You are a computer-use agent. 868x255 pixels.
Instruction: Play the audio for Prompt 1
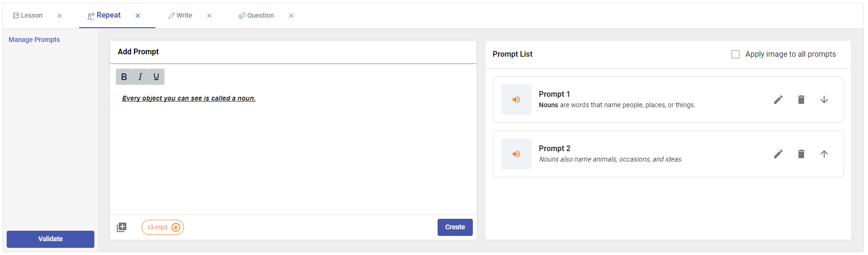coord(516,100)
